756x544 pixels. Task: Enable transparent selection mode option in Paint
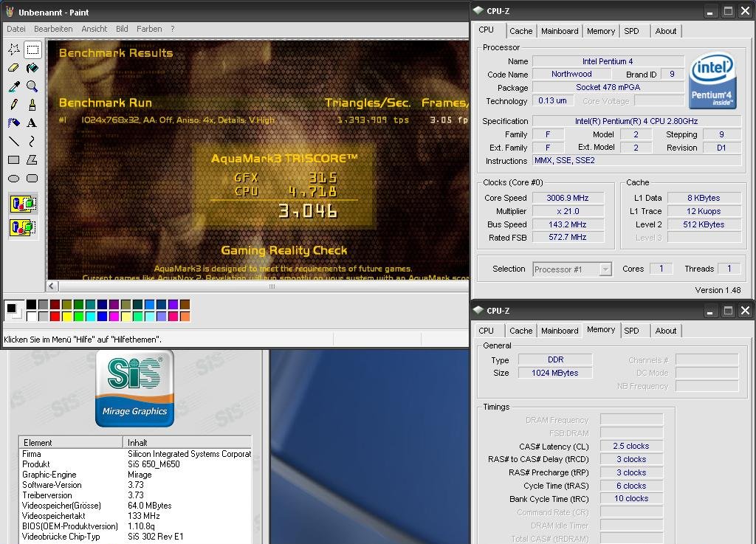coord(23,227)
